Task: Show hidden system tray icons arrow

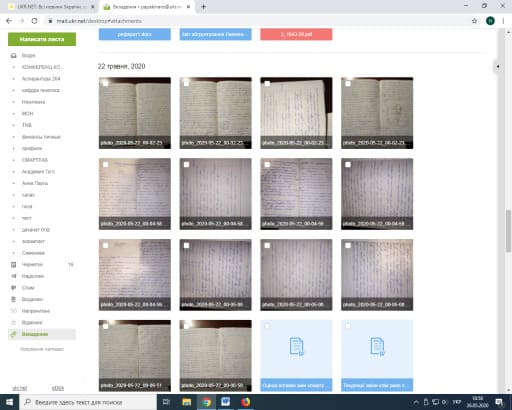Action: [416, 402]
